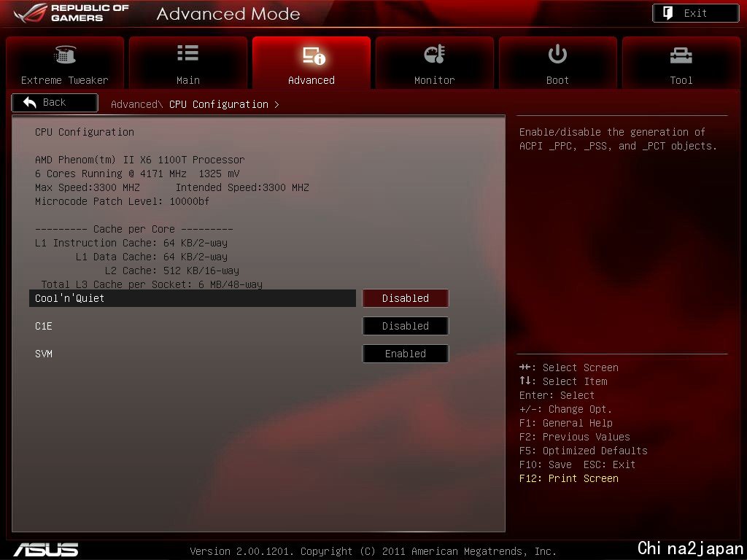The height and width of the screenshot is (560, 747).
Task: Click the ROG logo emblem
Action: coord(31,13)
